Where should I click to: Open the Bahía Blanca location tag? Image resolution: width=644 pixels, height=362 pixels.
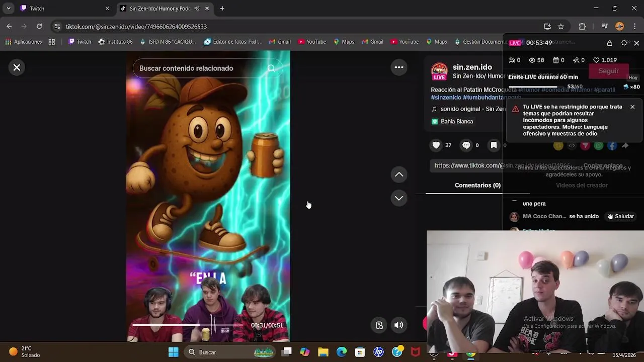(452, 121)
